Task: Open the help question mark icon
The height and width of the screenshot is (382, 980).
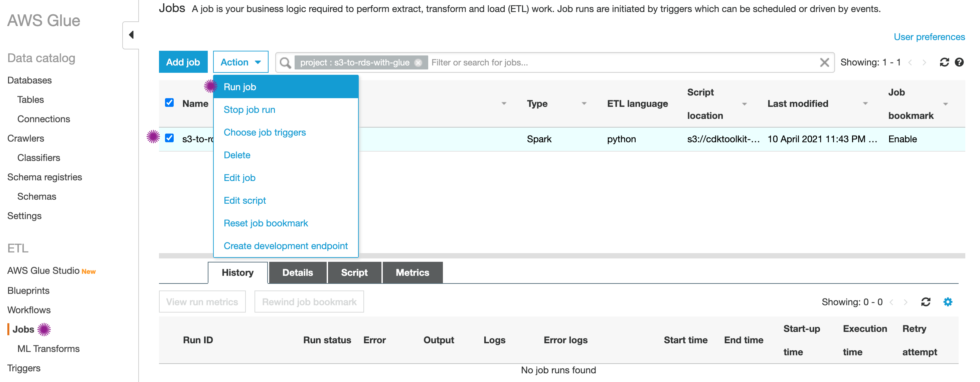Action: click(959, 62)
